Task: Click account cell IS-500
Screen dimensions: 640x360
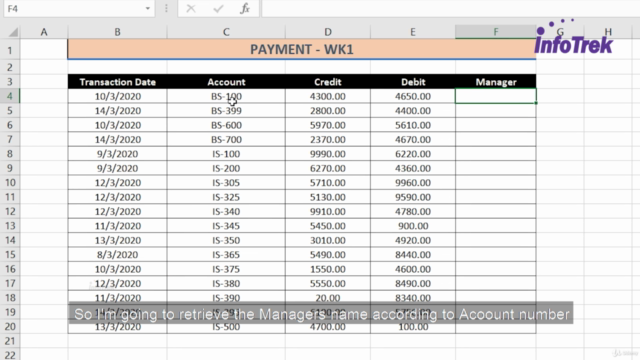Action: click(226, 327)
